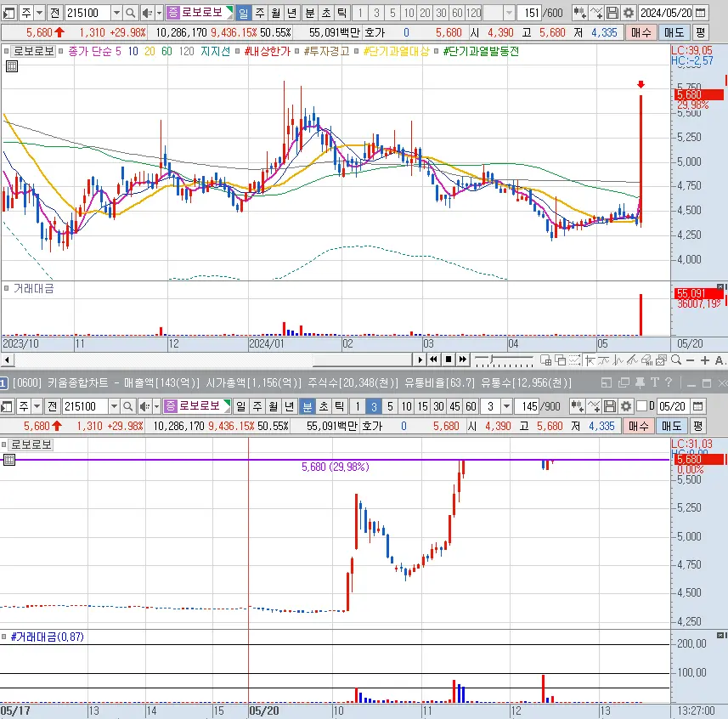This screenshot has height=719, width=728.
Task: Click candlestick compare icon in top chart toolbar
Action: point(579,13)
